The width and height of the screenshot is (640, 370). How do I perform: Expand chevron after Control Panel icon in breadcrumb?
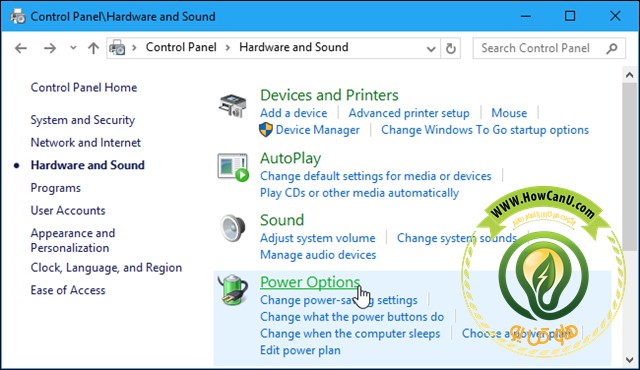[134, 48]
